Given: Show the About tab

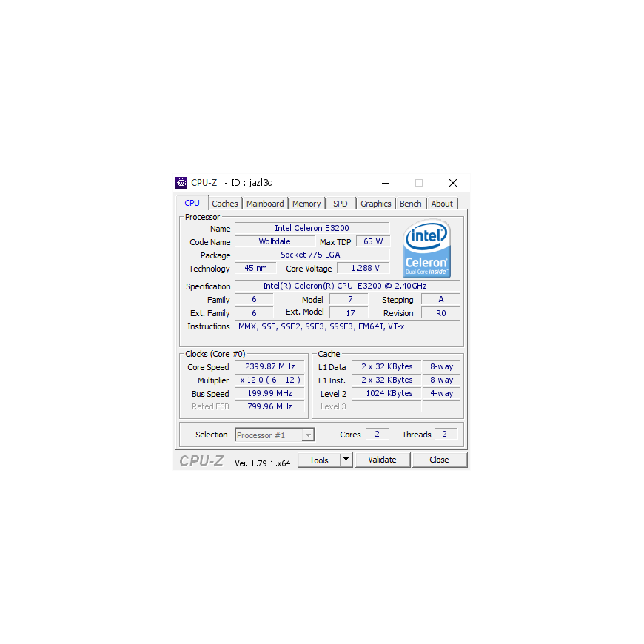Looking at the screenshot, I should (442, 204).
